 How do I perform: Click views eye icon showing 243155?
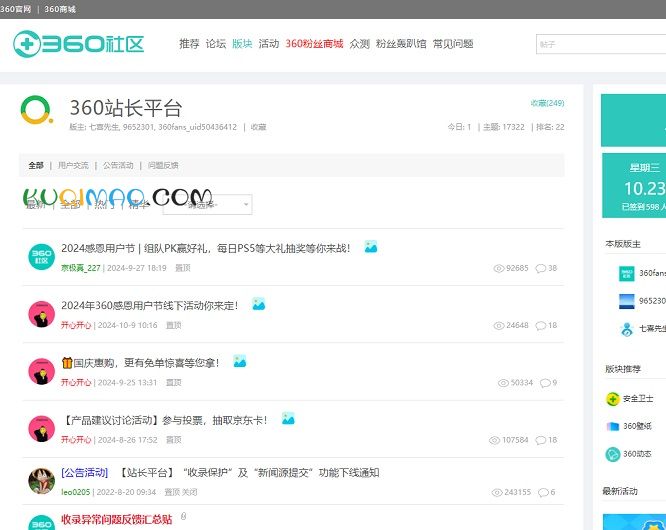pyautogui.click(x=497, y=493)
